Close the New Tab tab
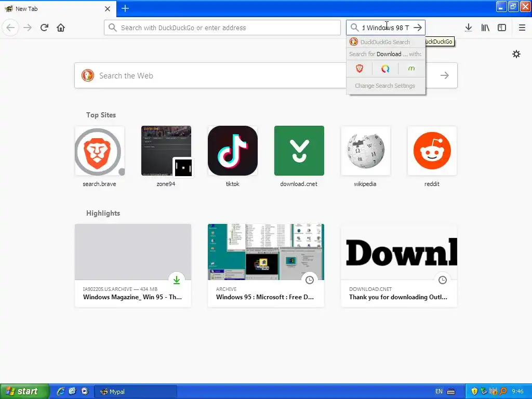532x399 pixels. pos(108,9)
